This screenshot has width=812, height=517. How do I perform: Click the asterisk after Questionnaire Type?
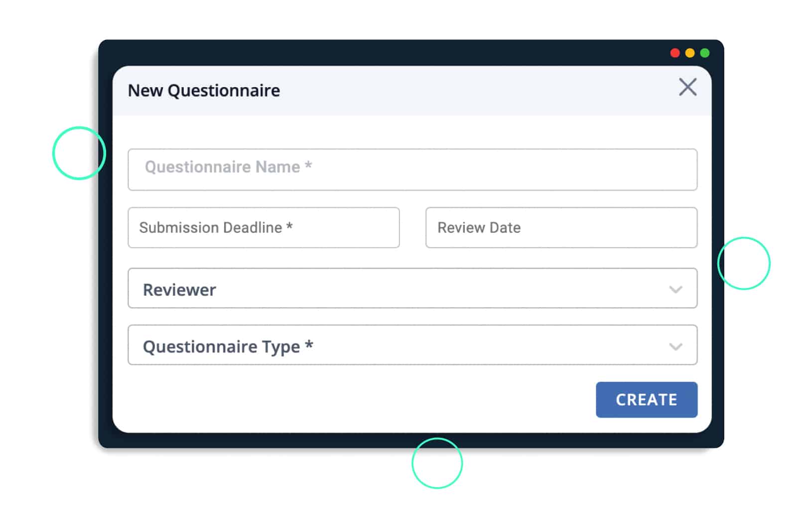[x=309, y=344]
